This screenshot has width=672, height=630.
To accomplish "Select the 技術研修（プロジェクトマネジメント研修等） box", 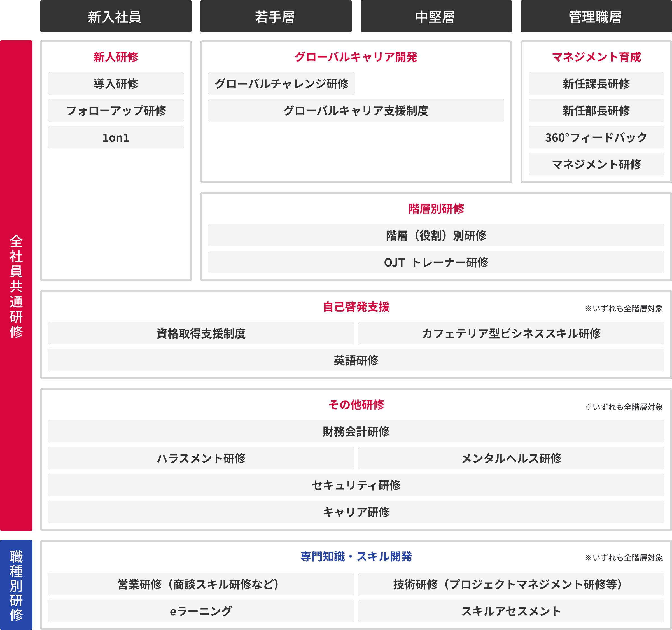I will [x=511, y=584].
